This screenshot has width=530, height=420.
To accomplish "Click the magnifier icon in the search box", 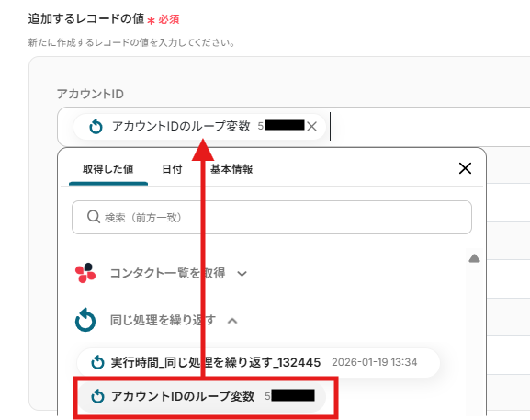I will tap(94, 217).
